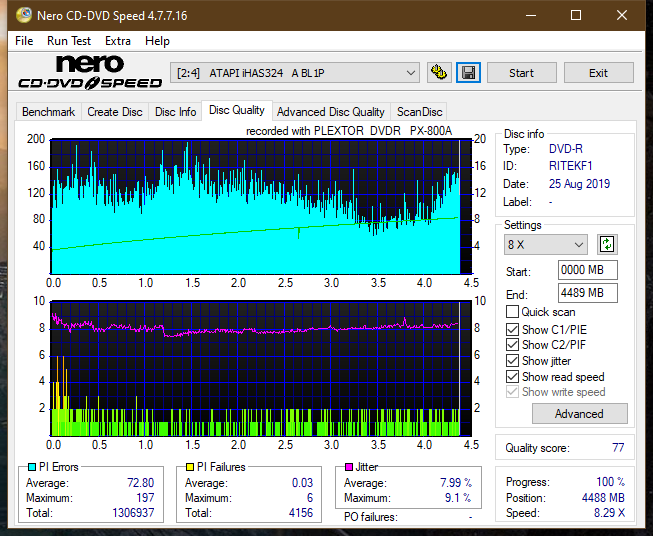Switch to the Create Disc tab

115,112
